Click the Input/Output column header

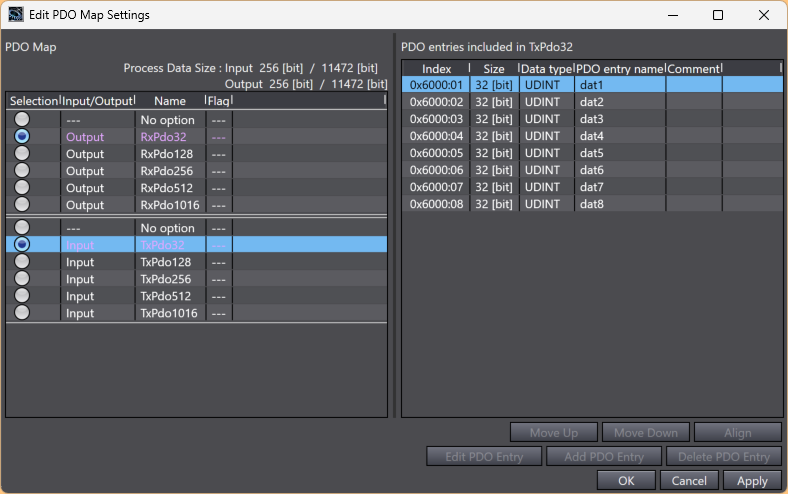point(98,101)
